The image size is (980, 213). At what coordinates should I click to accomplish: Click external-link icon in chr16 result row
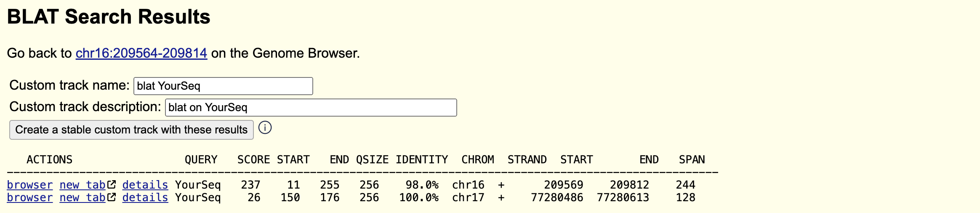click(112, 184)
